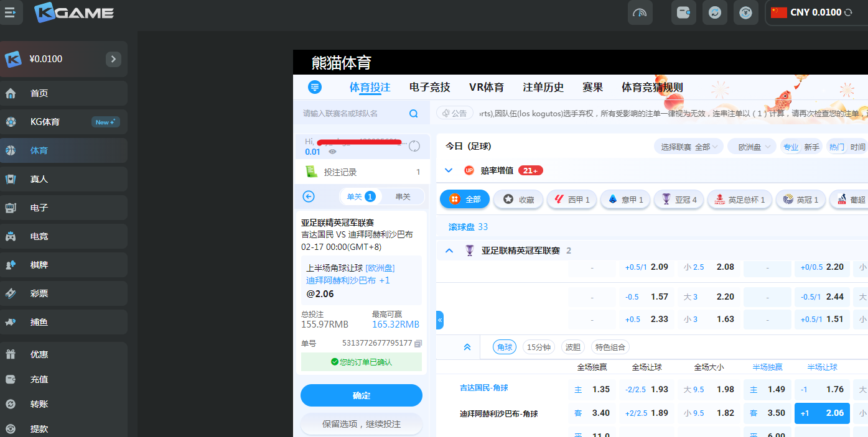This screenshot has width=868, height=437.
Task: Select the 2.06 half-time handicap odds
Action: click(822, 413)
